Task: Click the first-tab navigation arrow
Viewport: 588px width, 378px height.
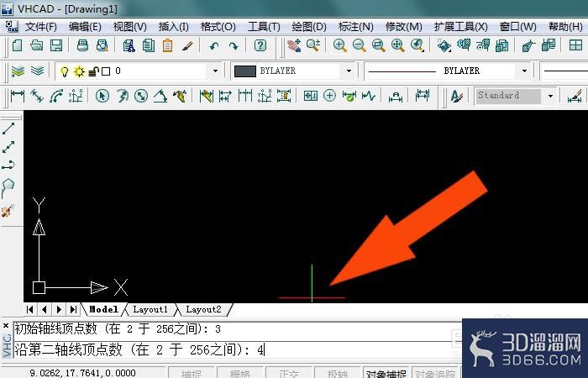Action: pyautogui.click(x=30, y=310)
